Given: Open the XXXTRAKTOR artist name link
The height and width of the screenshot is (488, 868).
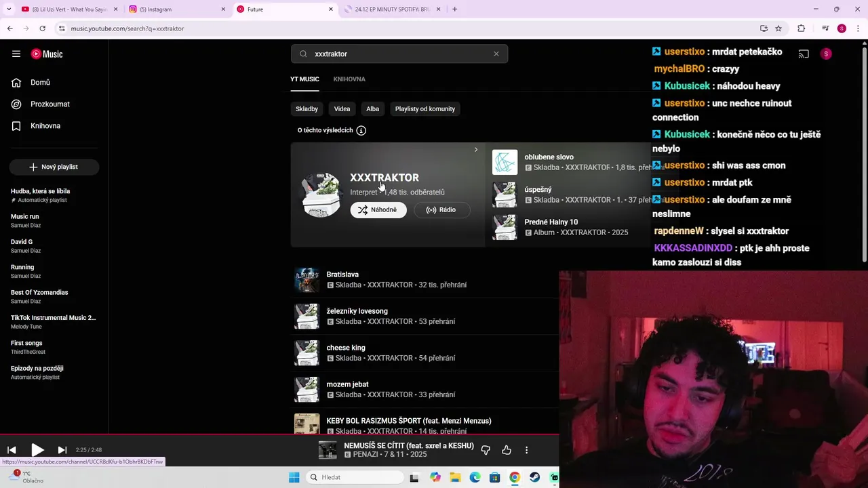Looking at the screenshot, I should (384, 178).
